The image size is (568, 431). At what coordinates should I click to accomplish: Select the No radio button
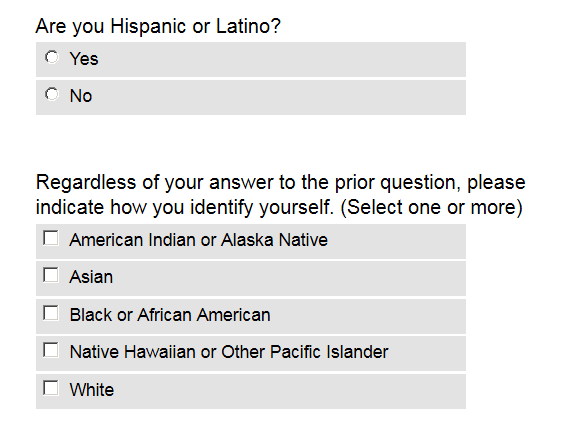click(x=51, y=94)
